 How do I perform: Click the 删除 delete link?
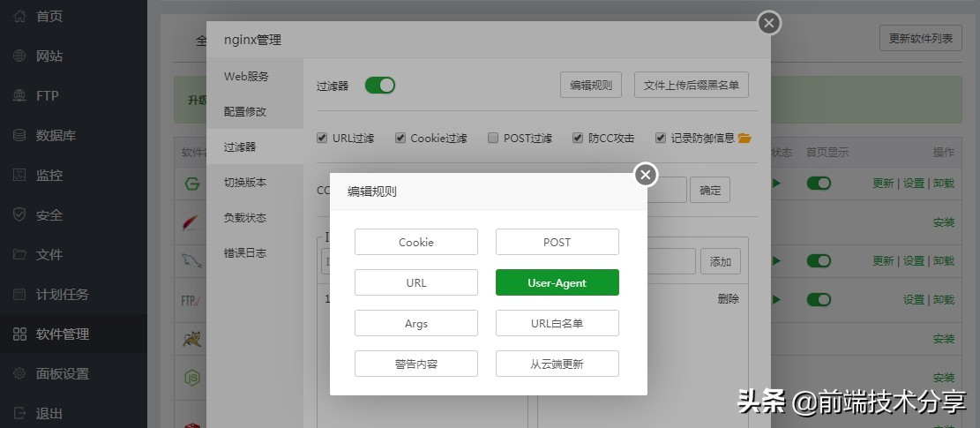click(x=729, y=298)
